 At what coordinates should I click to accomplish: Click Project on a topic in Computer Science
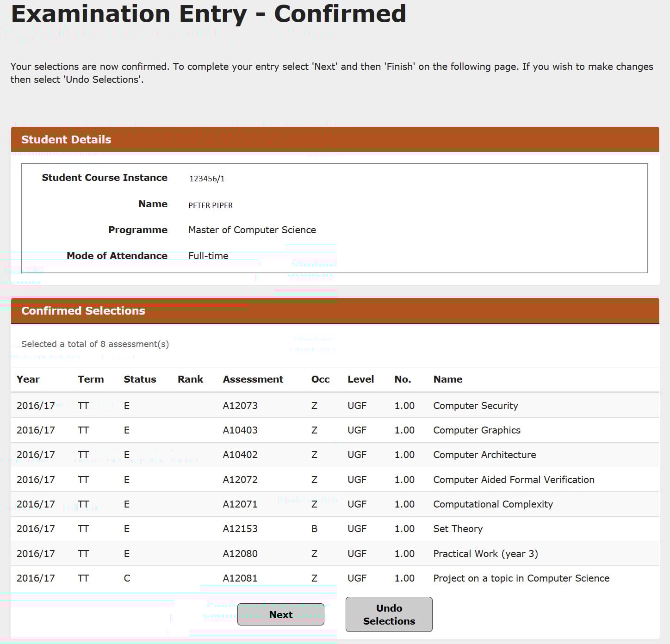tap(521, 578)
